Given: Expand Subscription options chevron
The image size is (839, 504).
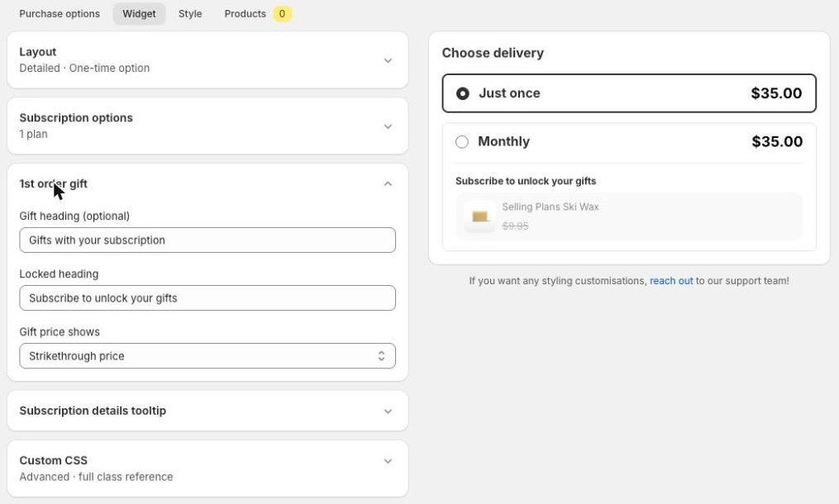Looking at the screenshot, I should tap(388, 126).
